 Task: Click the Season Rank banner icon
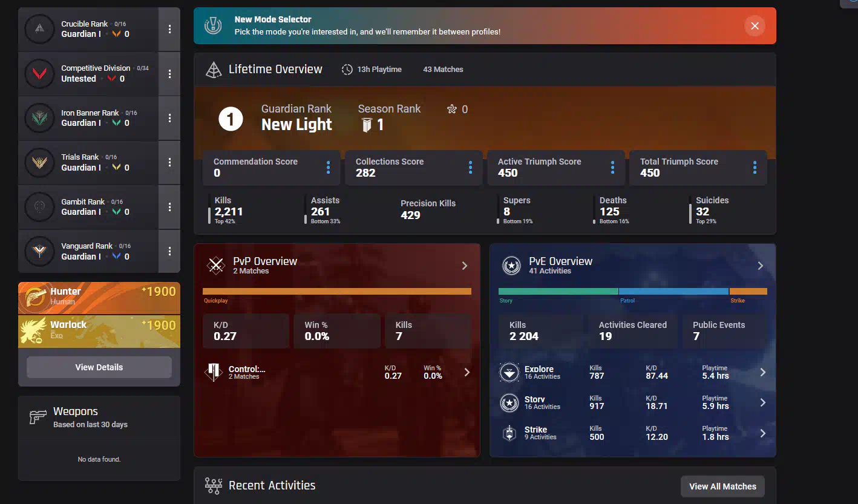click(x=367, y=125)
